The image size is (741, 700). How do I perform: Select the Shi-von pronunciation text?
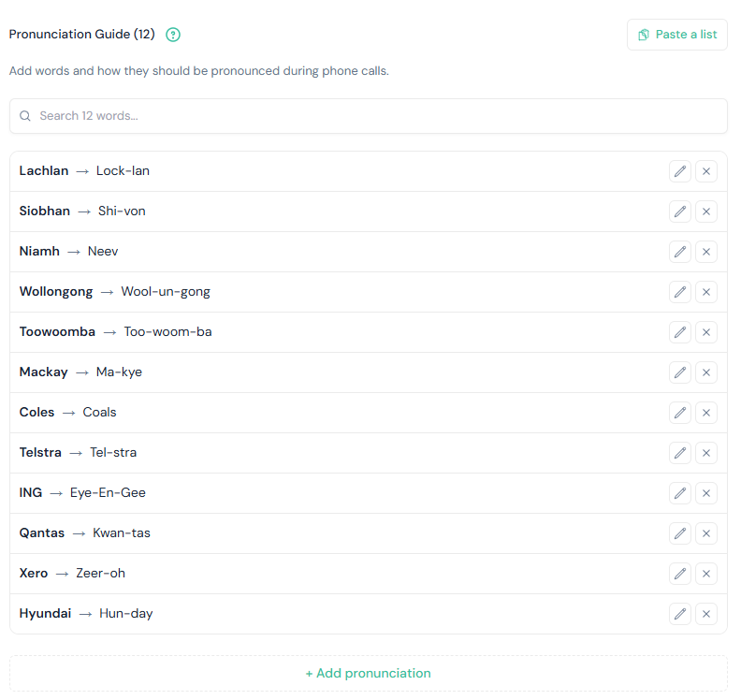click(x=122, y=211)
